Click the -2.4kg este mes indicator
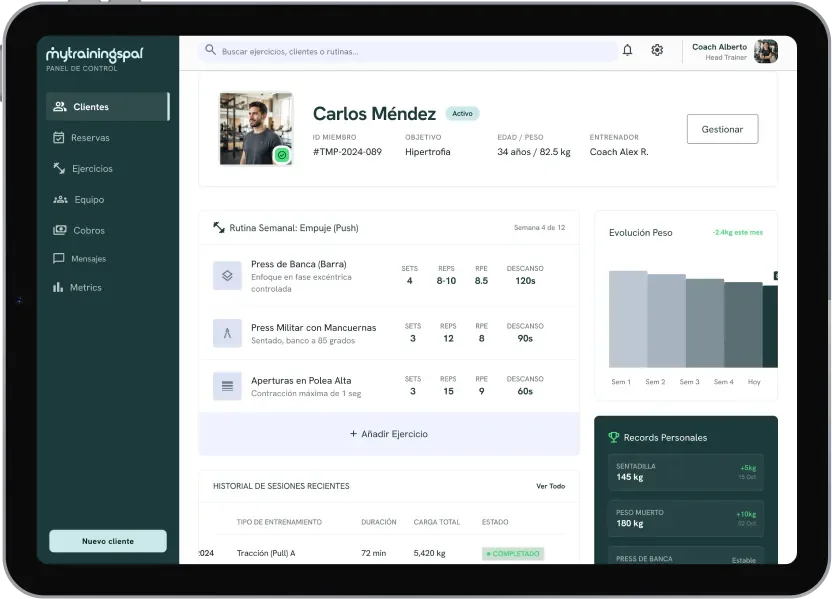832x599 pixels. [x=738, y=232]
